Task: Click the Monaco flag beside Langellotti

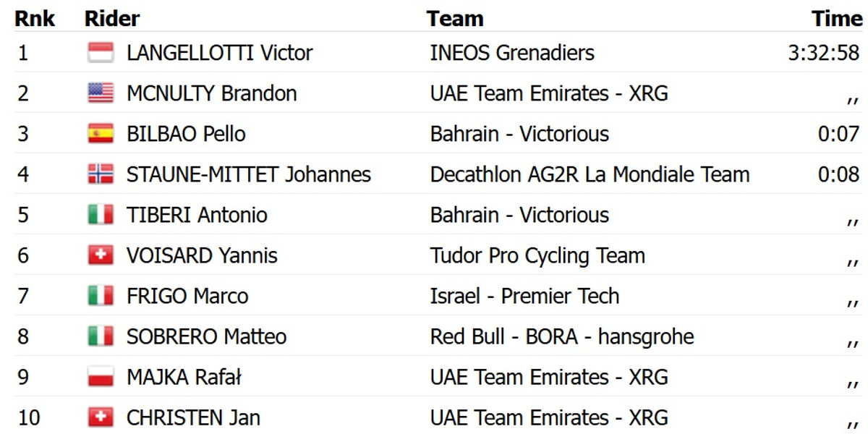Action: click(x=101, y=53)
